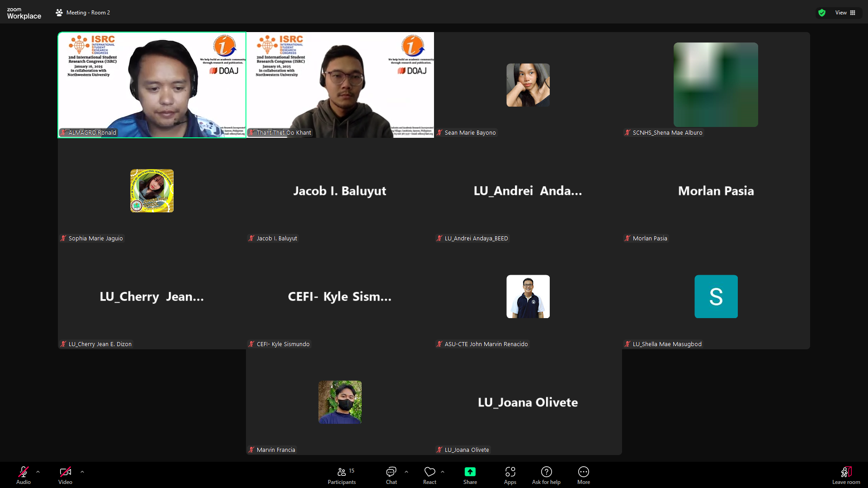Start sharing with the green Share button
868x488 pixels.
[x=470, y=472]
